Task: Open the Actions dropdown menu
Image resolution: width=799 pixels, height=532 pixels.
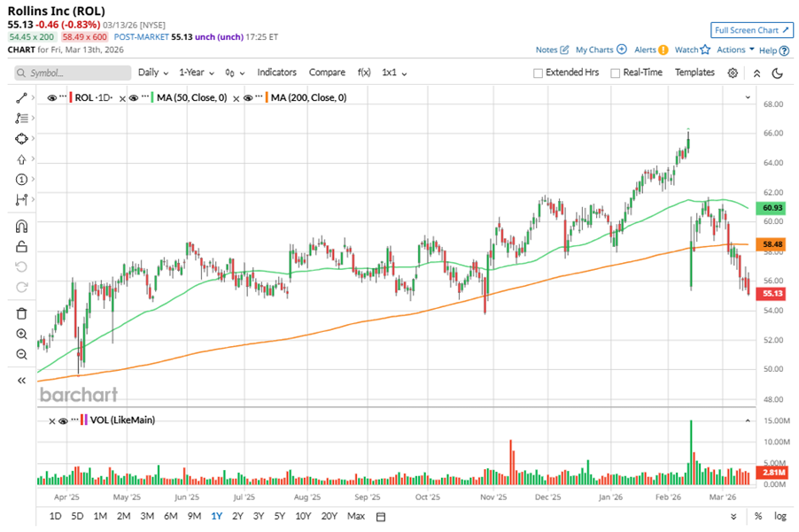Action: (735, 50)
